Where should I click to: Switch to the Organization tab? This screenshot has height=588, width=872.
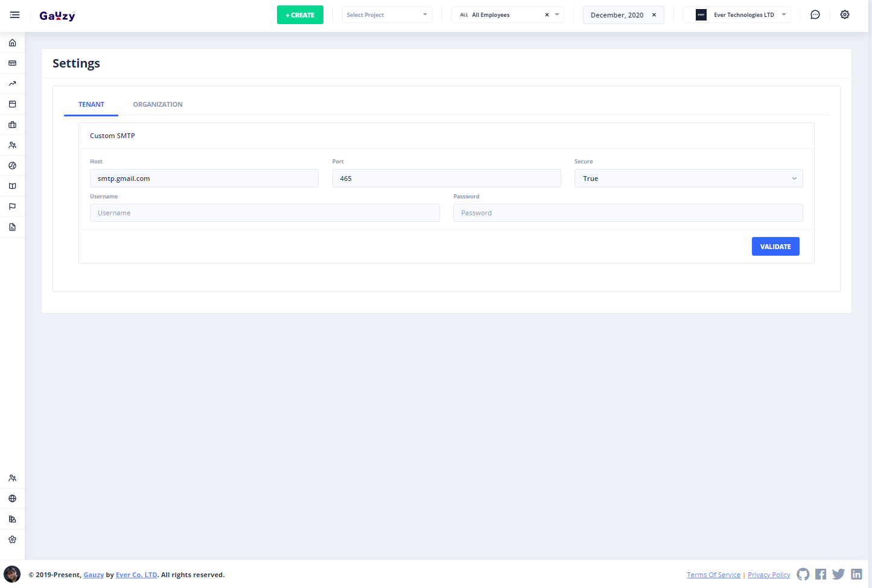point(158,104)
